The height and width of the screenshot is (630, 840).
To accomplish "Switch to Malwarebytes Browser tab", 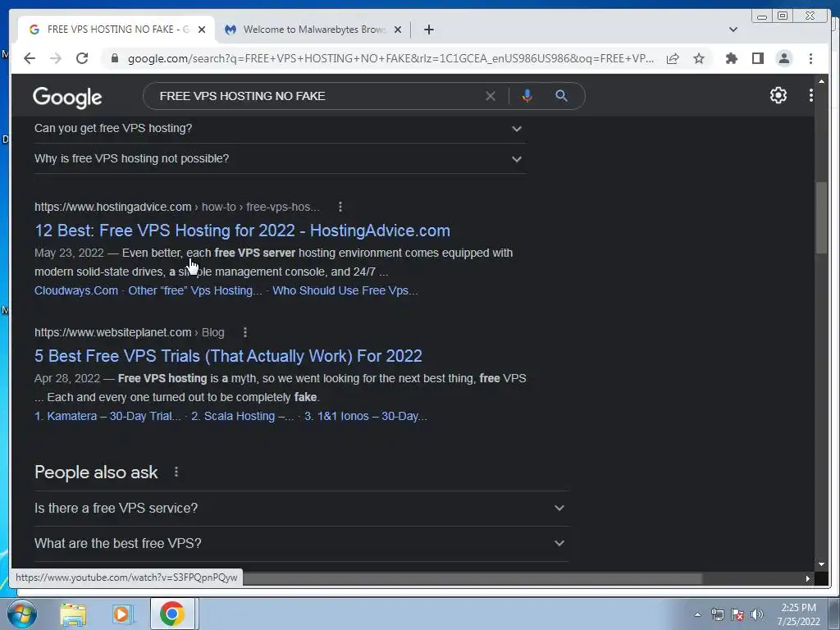I will (313, 30).
